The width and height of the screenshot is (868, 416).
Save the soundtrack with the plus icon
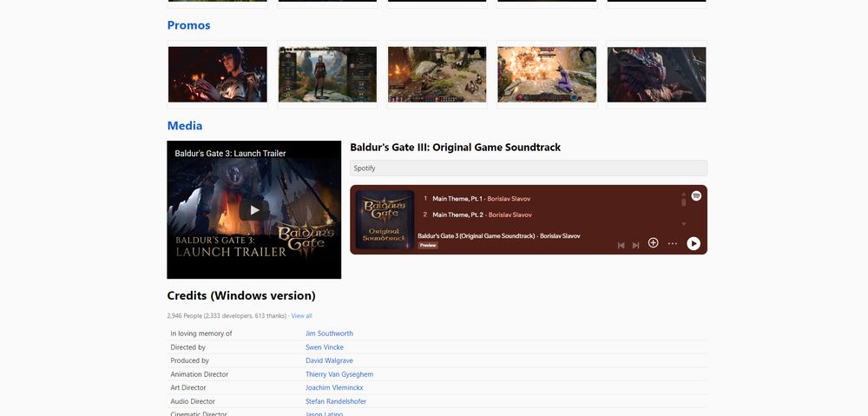(x=654, y=242)
